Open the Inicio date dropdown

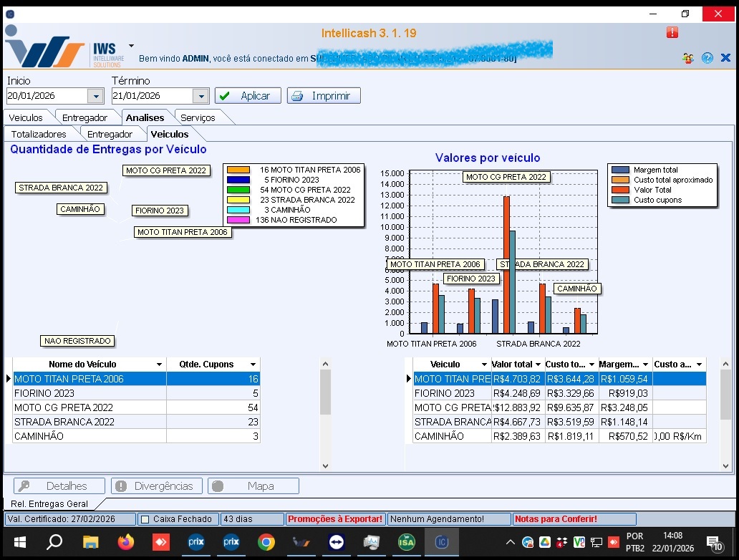click(95, 96)
